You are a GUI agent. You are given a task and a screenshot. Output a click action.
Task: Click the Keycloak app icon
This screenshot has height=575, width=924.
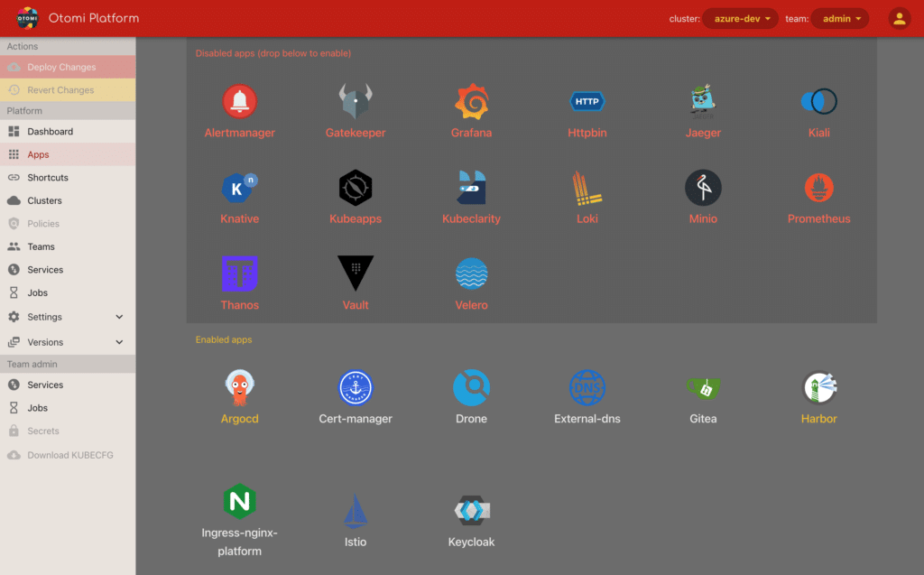pos(471,511)
